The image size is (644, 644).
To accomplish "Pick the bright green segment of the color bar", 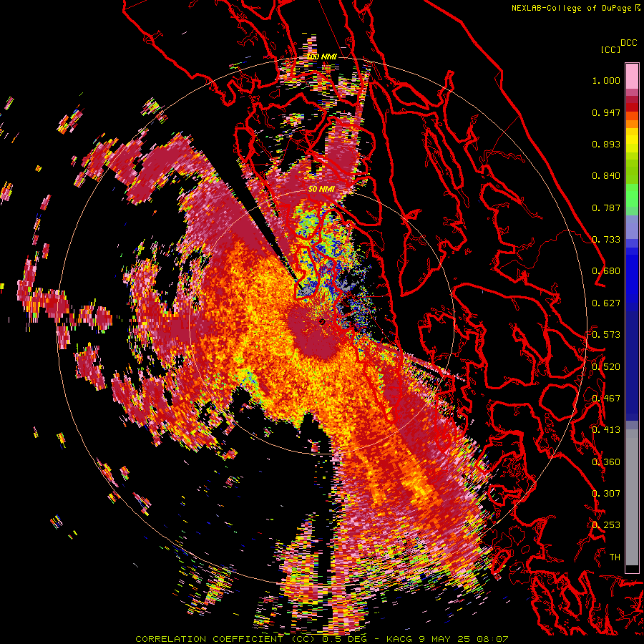I will (632, 195).
